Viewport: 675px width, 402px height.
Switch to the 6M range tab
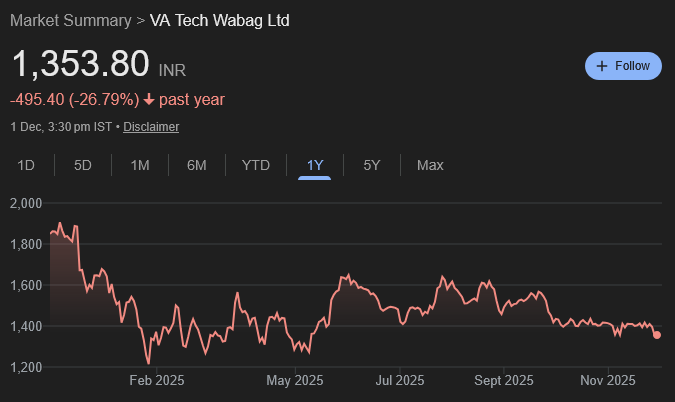197,165
